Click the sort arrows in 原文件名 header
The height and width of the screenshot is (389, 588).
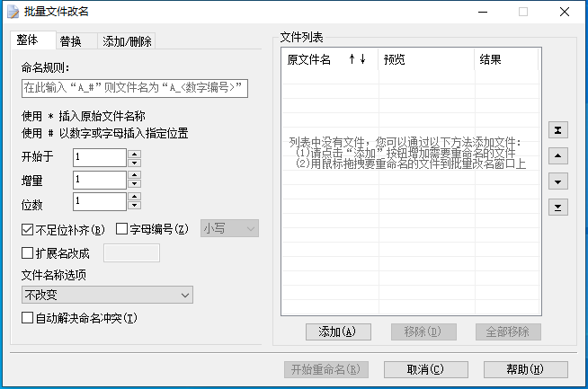[357, 60]
